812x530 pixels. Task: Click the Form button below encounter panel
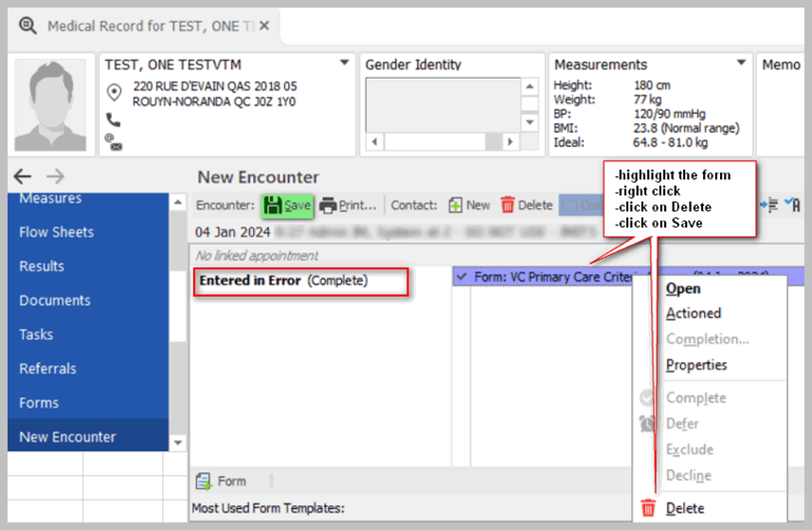[x=222, y=482]
